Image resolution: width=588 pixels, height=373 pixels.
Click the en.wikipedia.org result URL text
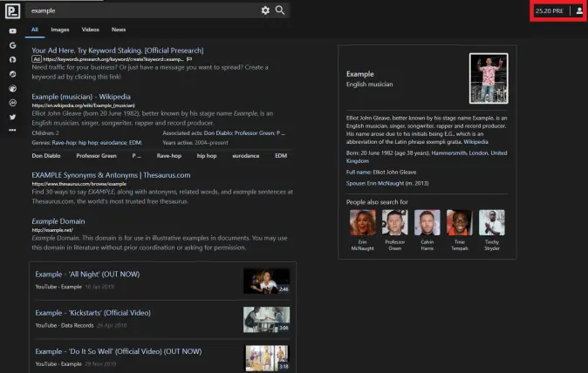click(x=83, y=105)
